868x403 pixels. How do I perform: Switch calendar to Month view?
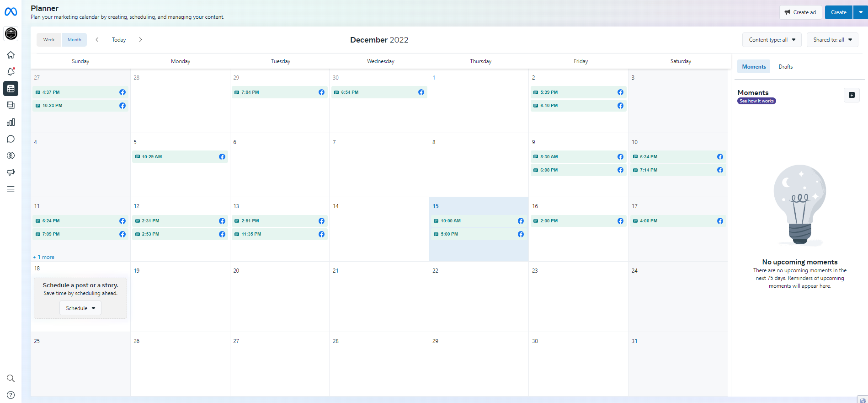pyautogui.click(x=75, y=40)
